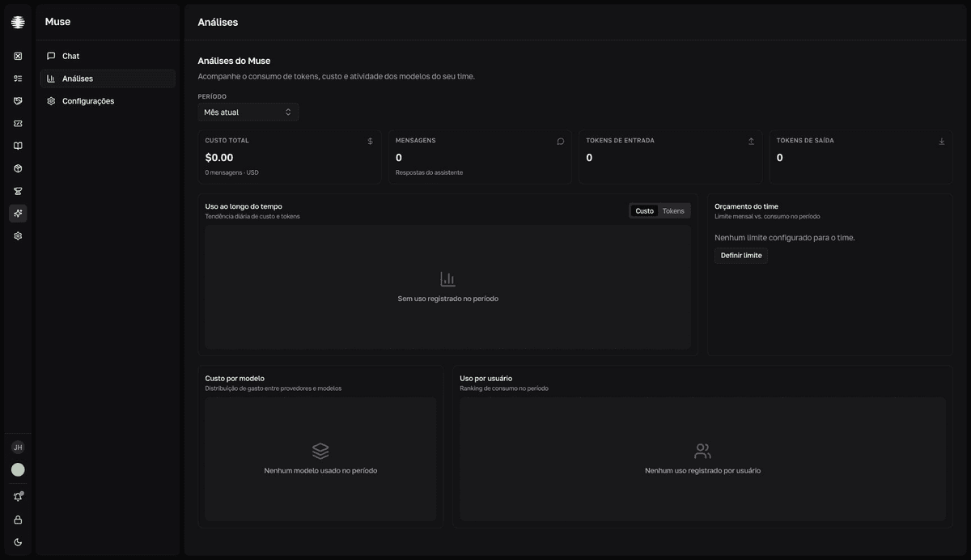Select the sparkles Muse icon in left rail
The height and width of the screenshot is (560, 971).
[x=18, y=214]
